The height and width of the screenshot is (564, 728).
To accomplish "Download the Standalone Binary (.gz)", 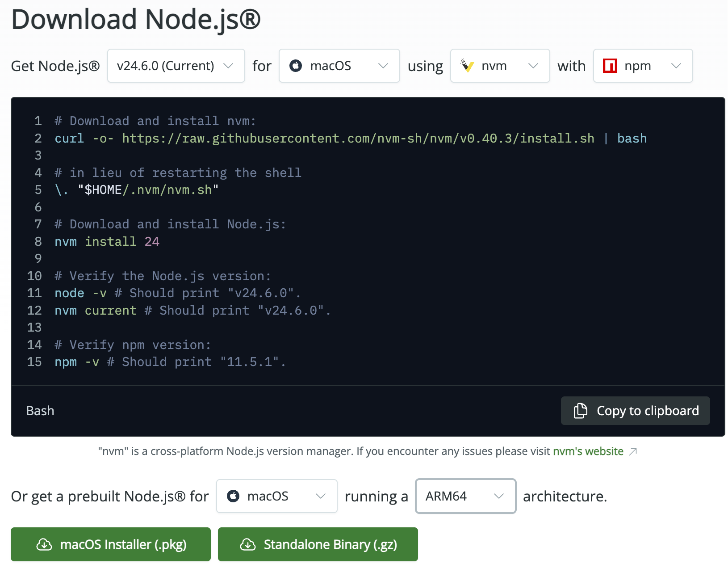I will 318,544.
